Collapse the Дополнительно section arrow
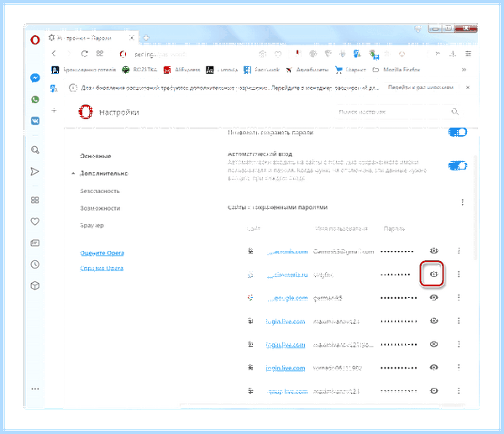The width and height of the screenshot is (504, 434). (x=73, y=174)
